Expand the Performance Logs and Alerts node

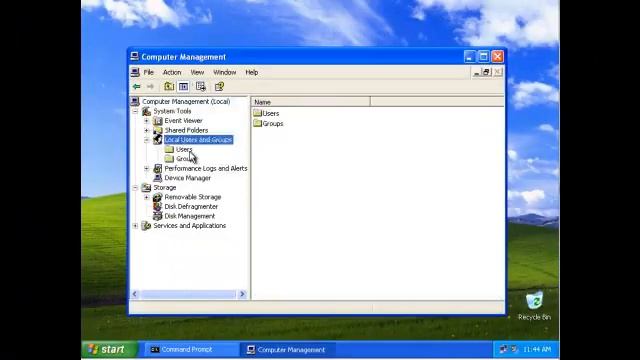click(x=147, y=169)
